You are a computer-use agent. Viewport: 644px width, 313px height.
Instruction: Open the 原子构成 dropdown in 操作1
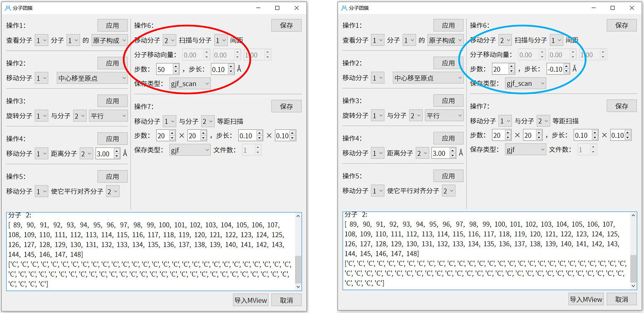pos(109,40)
